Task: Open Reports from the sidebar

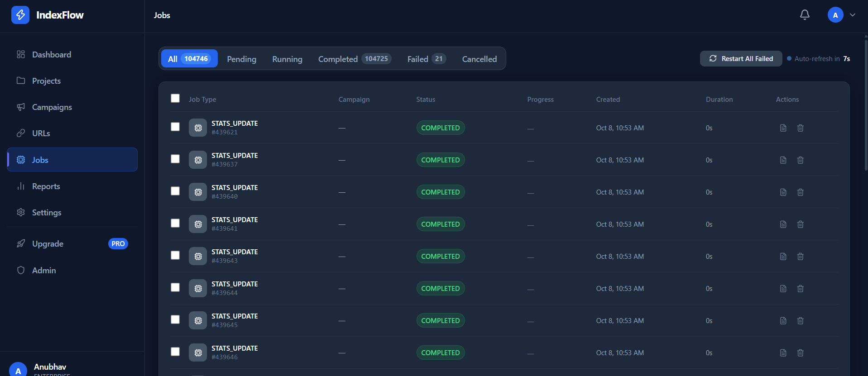Action: (x=72, y=186)
